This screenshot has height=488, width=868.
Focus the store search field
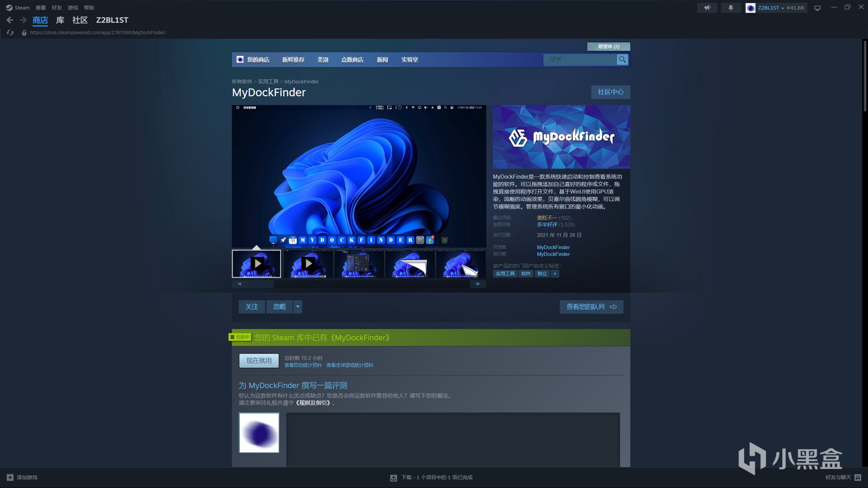pos(580,60)
